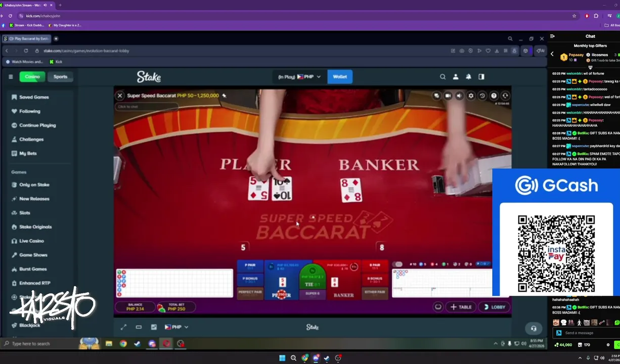The width and height of the screenshot is (620, 364).
Task: Place a bet on TIE
Action: click(313, 278)
